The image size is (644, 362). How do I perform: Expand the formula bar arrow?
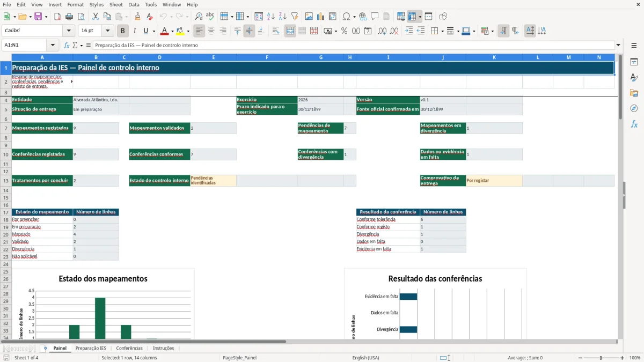click(x=618, y=46)
